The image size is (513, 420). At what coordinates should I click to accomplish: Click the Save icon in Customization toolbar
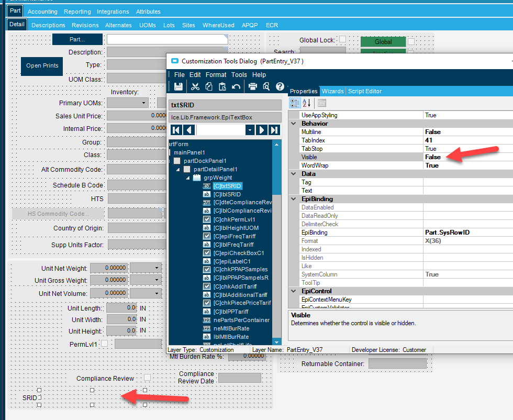point(179,86)
